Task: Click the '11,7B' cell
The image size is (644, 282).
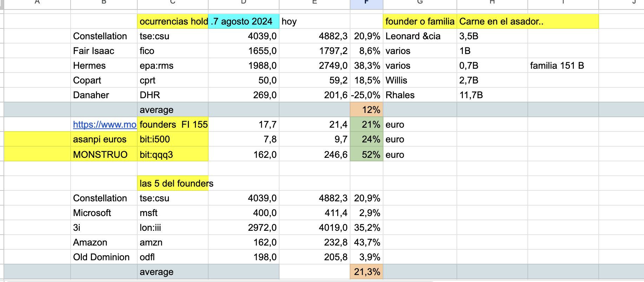Action: (x=492, y=95)
